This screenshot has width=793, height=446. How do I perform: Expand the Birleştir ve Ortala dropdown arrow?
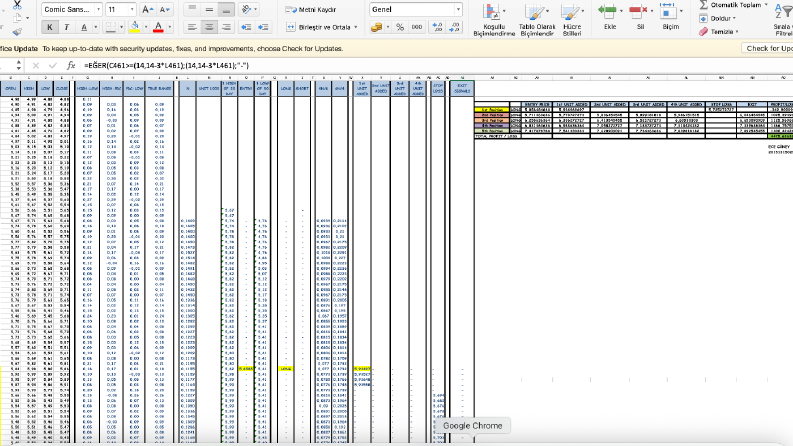[356, 27]
